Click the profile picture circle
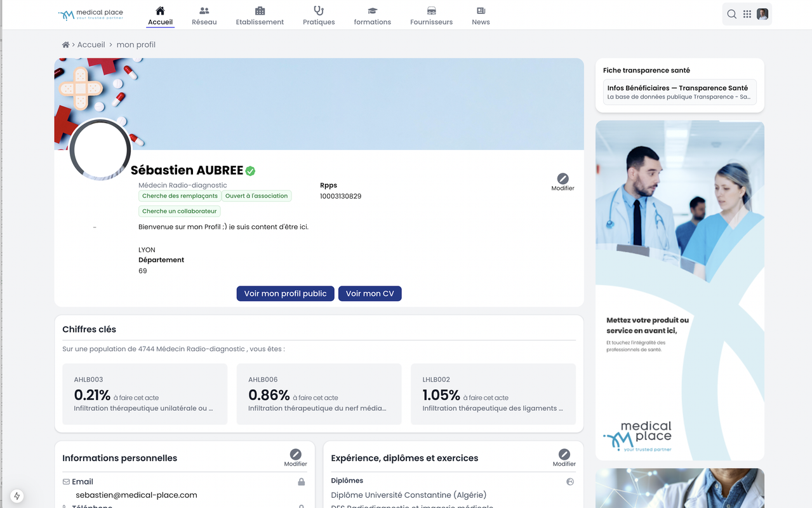 point(100,150)
